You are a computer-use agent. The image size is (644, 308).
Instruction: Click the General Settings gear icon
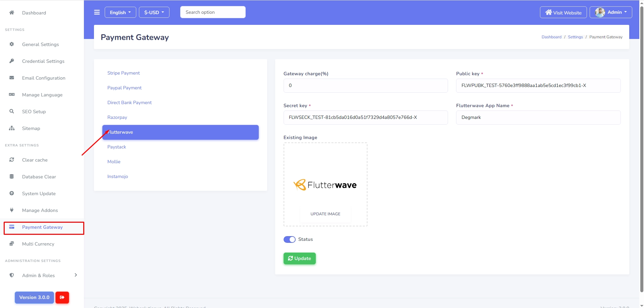click(12, 44)
